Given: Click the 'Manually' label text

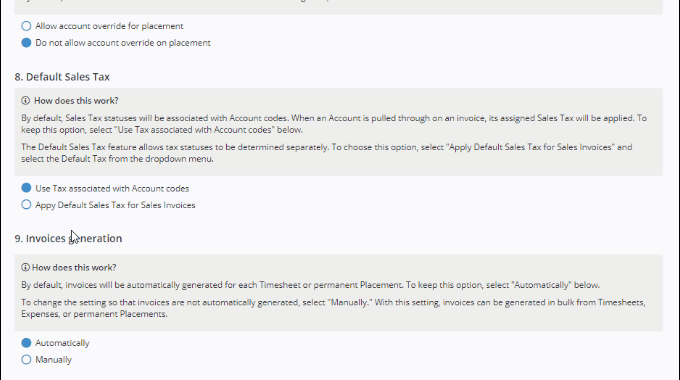Looking at the screenshot, I should (53, 360).
